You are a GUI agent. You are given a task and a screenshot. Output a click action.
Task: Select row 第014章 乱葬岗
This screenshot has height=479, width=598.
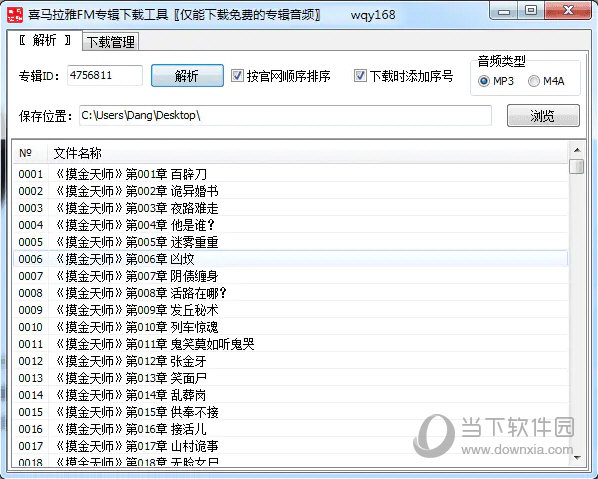291,395
